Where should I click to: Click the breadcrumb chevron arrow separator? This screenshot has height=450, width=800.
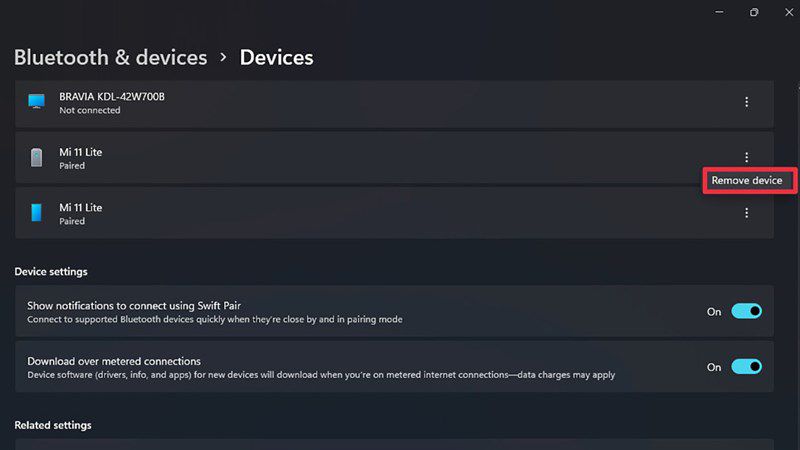pos(223,57)
